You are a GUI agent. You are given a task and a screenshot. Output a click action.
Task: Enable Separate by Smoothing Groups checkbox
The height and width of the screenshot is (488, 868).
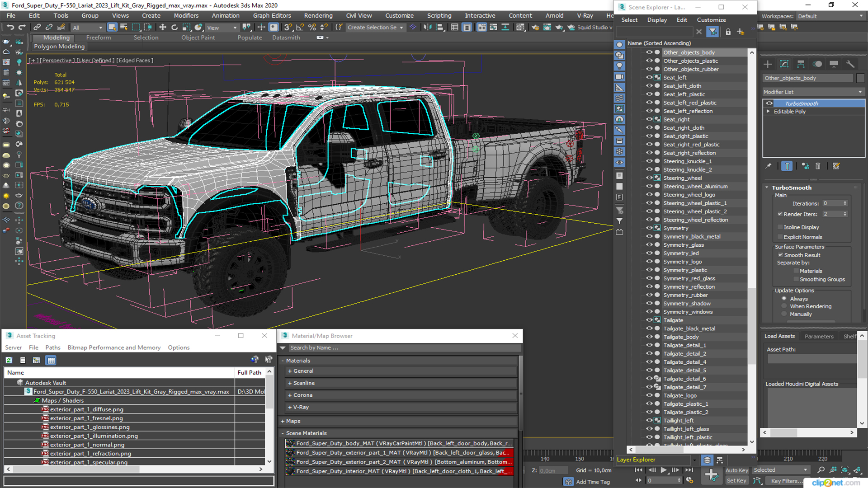(796, 279)
